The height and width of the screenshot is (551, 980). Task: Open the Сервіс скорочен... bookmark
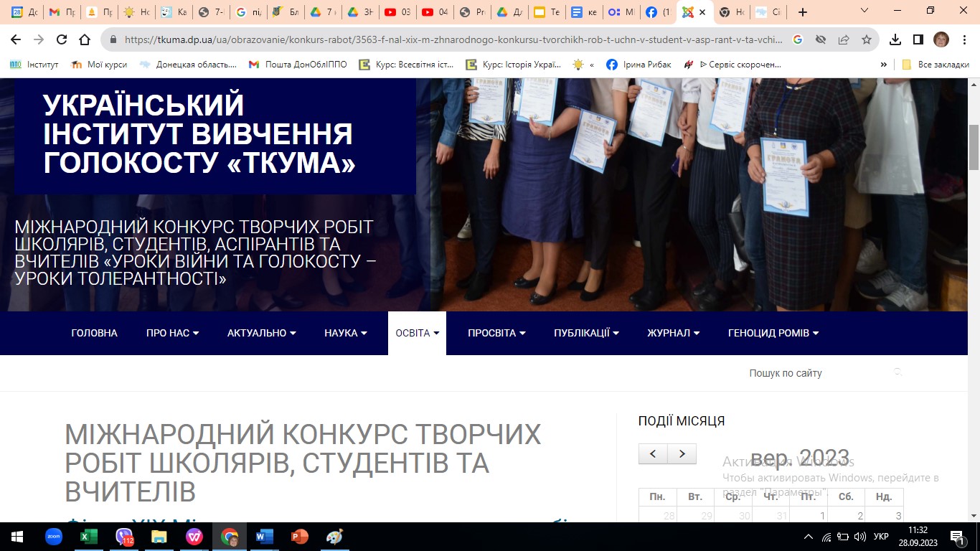(x=732, y=65)
